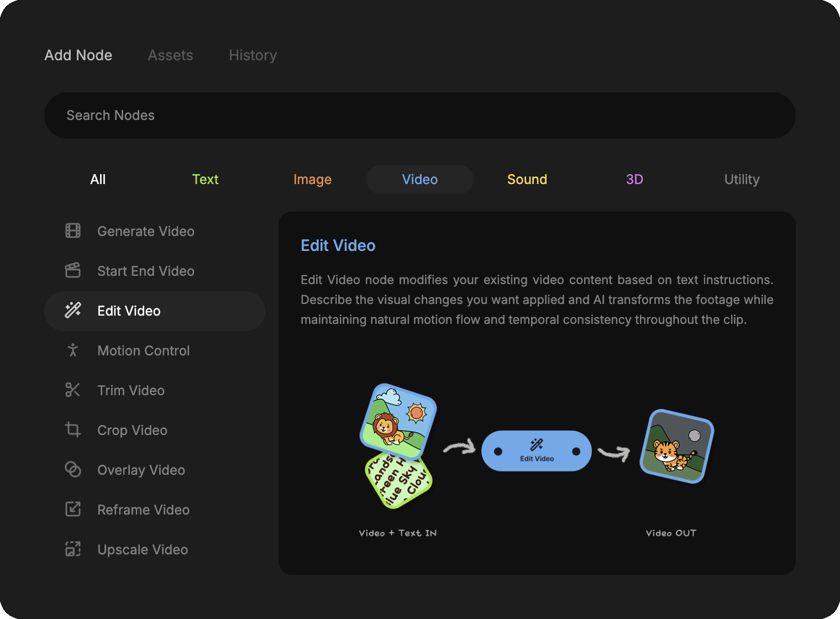Select the Add Node tab
The width and height of the screenshot is (840, 619).
(x=78, y=55)
